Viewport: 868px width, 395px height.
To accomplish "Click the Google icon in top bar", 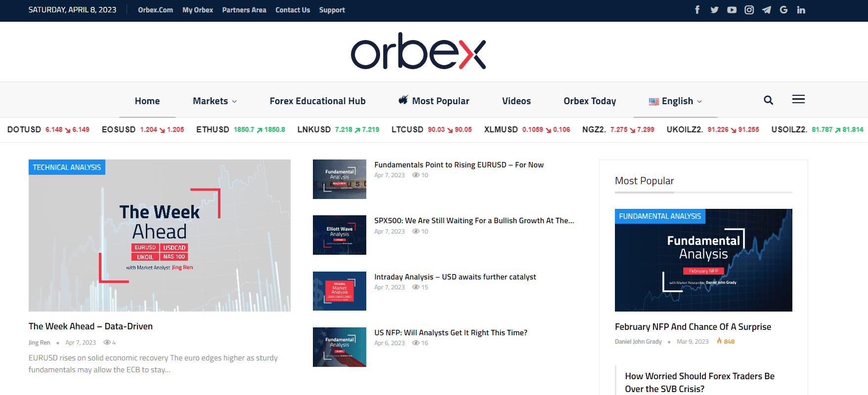I will (783, 10).
